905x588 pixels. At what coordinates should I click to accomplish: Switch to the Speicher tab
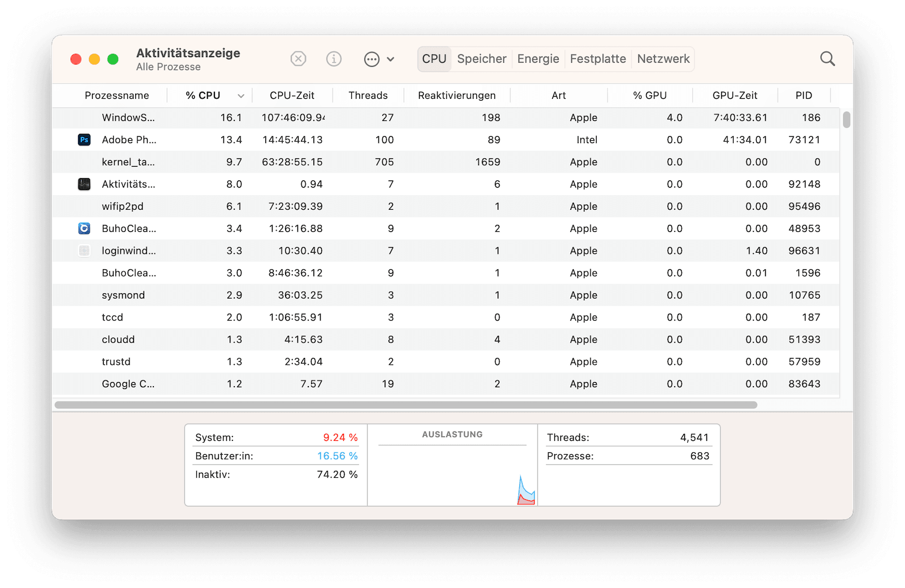click(482, 59)
